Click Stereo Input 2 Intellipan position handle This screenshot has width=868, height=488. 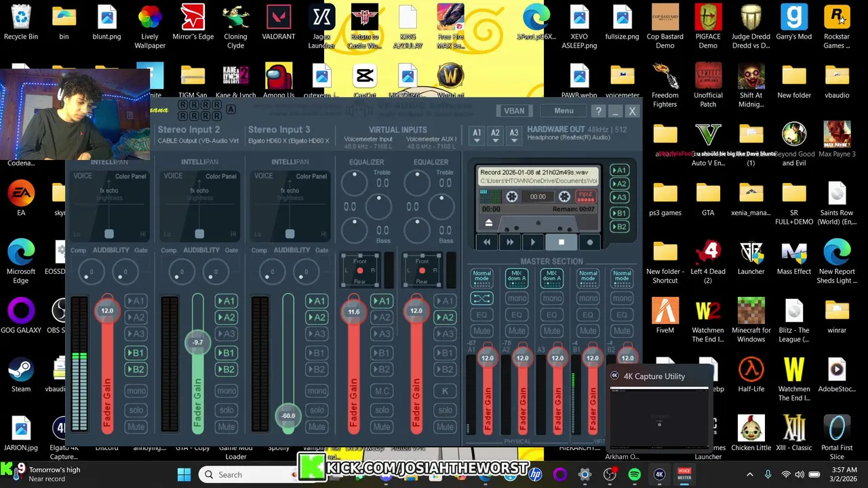pyautogui.click(x=199, y=234)
